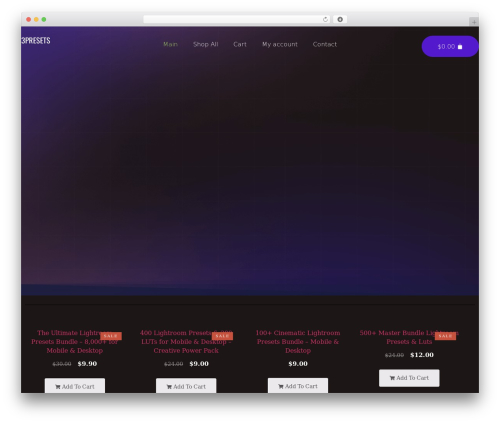
Task: Open 500+ Master Bundle Lightroom Presets product
Action: click(x=409, y=337)
